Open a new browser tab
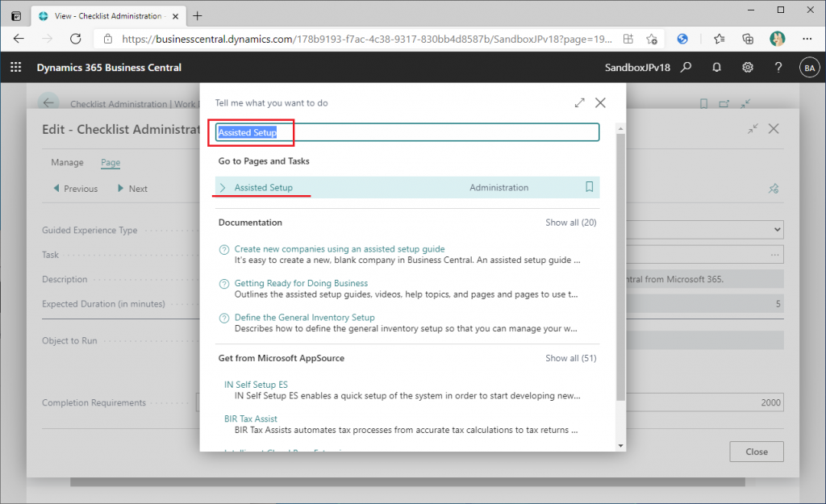 (x=197, y=16)
